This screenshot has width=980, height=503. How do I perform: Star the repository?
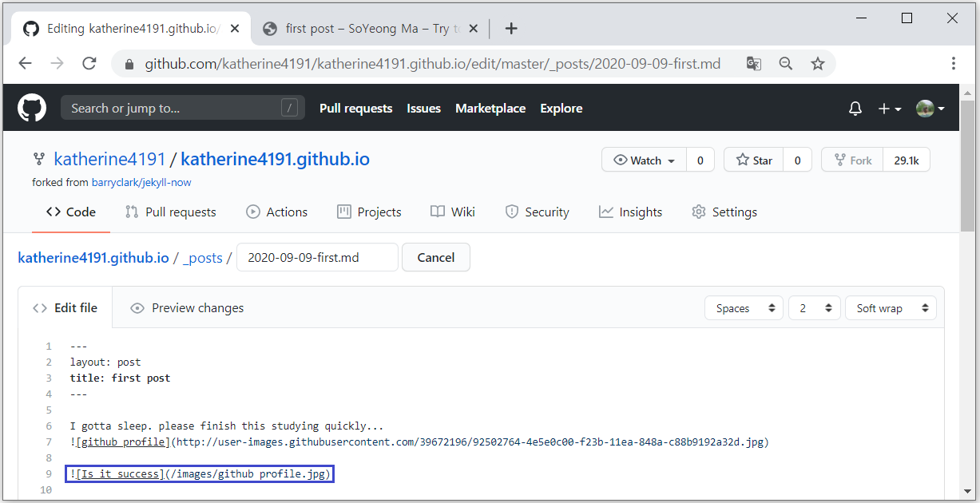pos(754,160)
